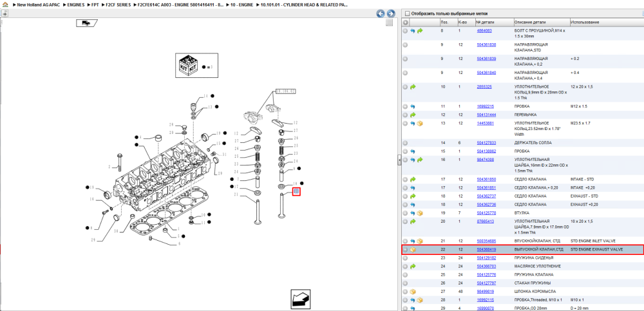644x311 pixels.
Task: Open '10 - ENGINE' breadcrumb level
Action: tap(241, 5)
